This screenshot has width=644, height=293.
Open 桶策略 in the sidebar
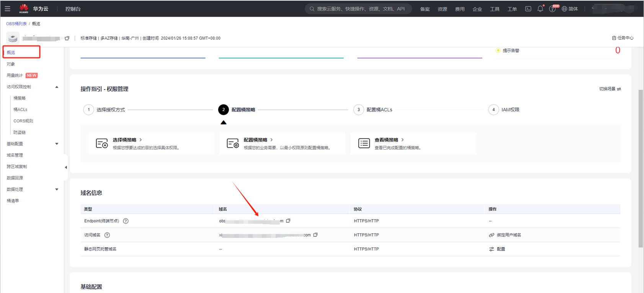coord(20,98)
